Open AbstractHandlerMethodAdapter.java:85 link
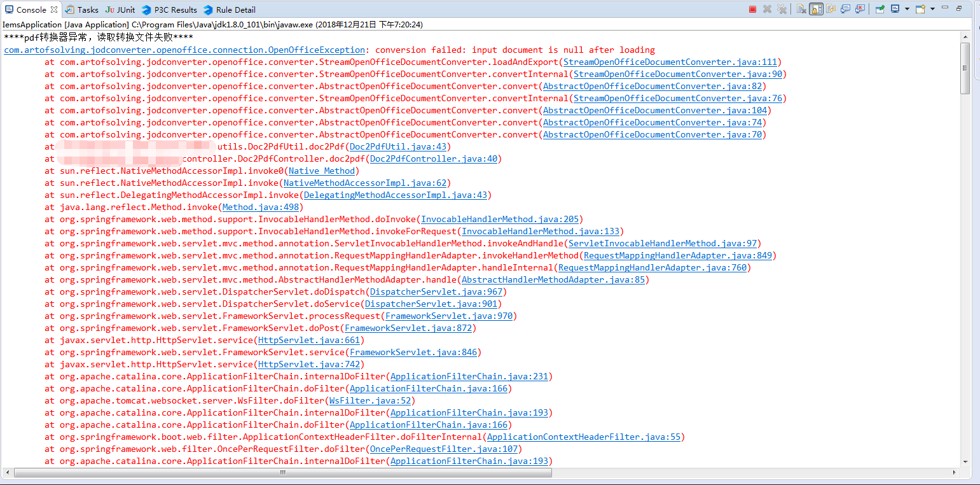 553,279
